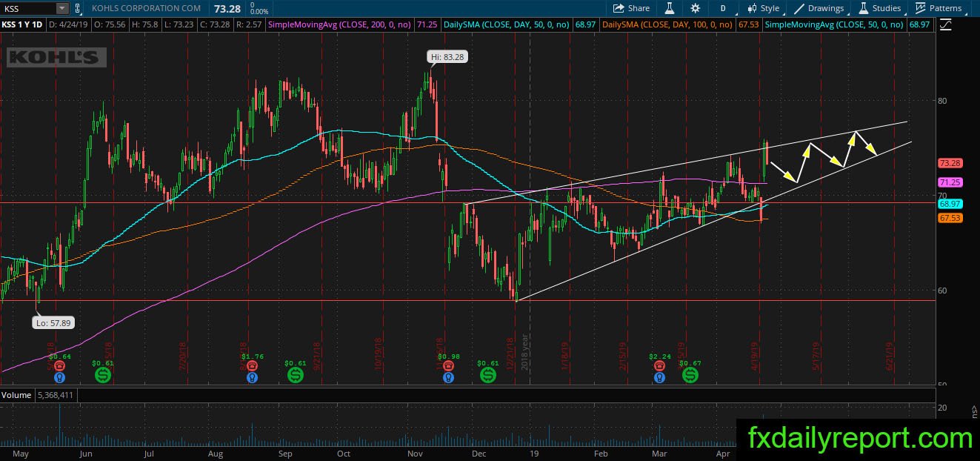Image resolution: width=980 pixels, height=461 pixels.
Task: Open the Share menu
Action: [x=631, y=8]
